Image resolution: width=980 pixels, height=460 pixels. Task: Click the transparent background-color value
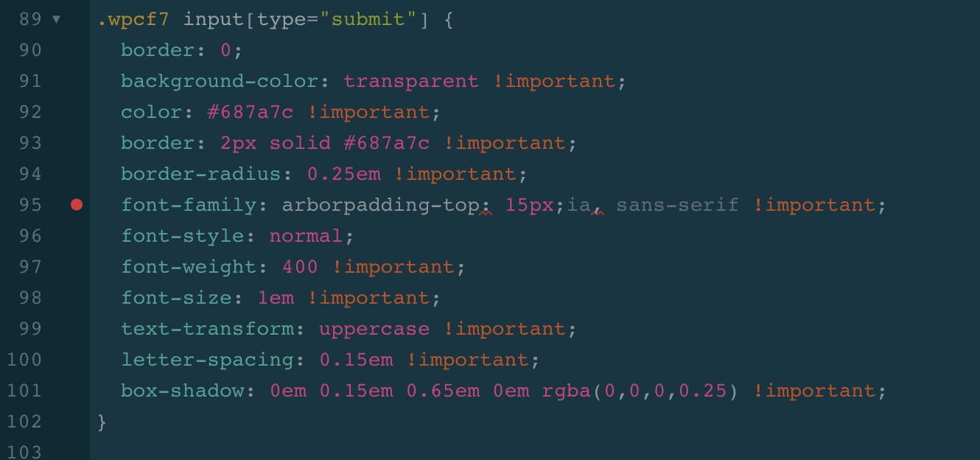click(411, 81)
